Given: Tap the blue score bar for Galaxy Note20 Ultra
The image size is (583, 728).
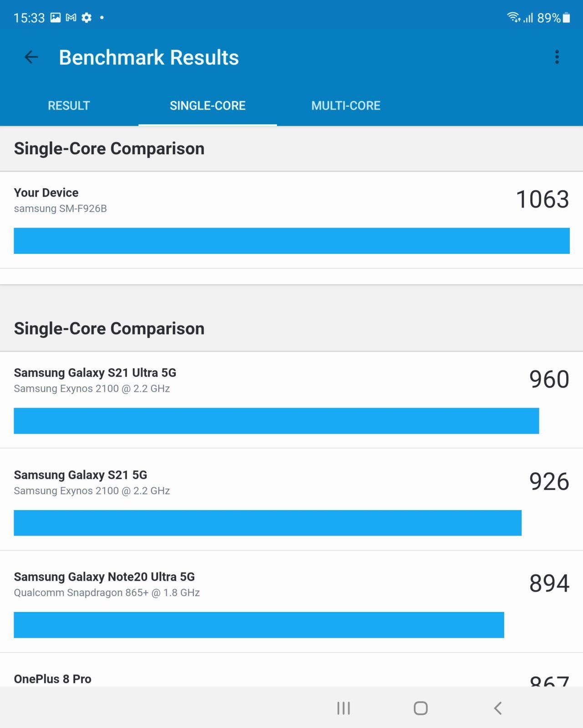Looking at the screenshot, I should click(x=259, y=625).
